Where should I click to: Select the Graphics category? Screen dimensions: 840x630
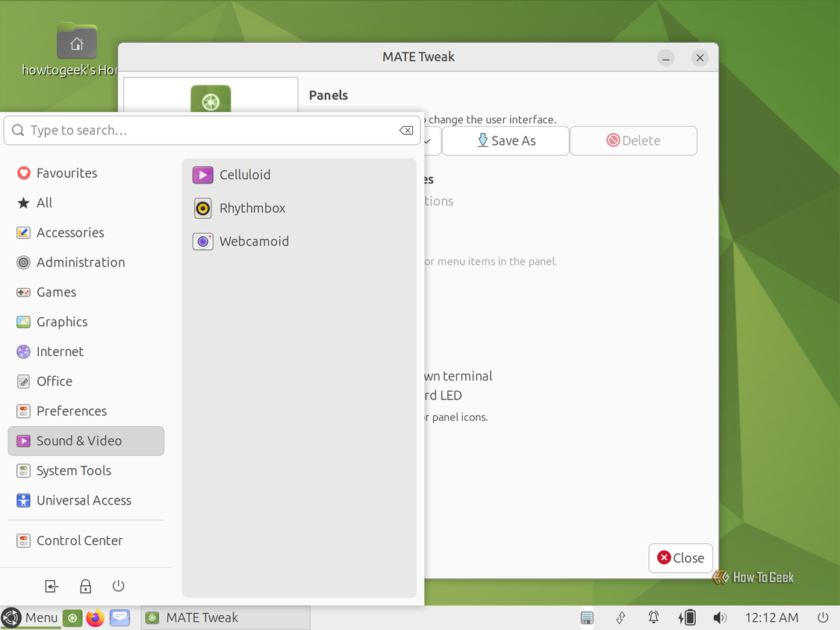86,322
